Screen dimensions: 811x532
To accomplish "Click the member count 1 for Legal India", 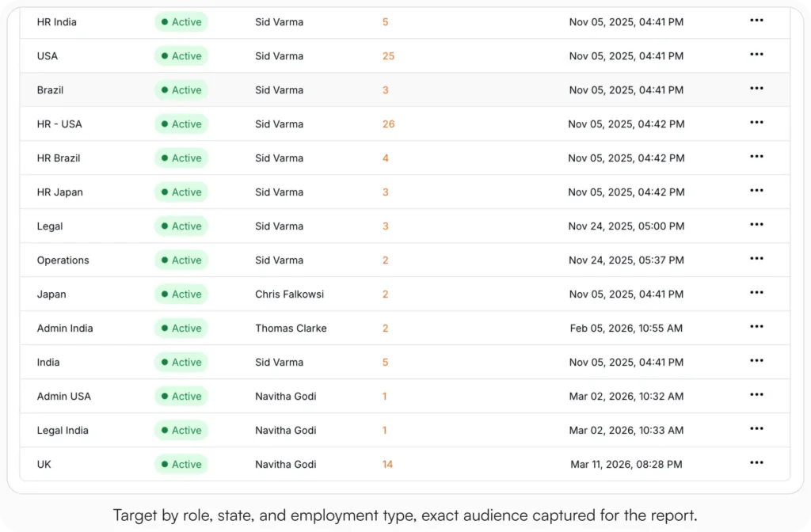I will (384, 430).
